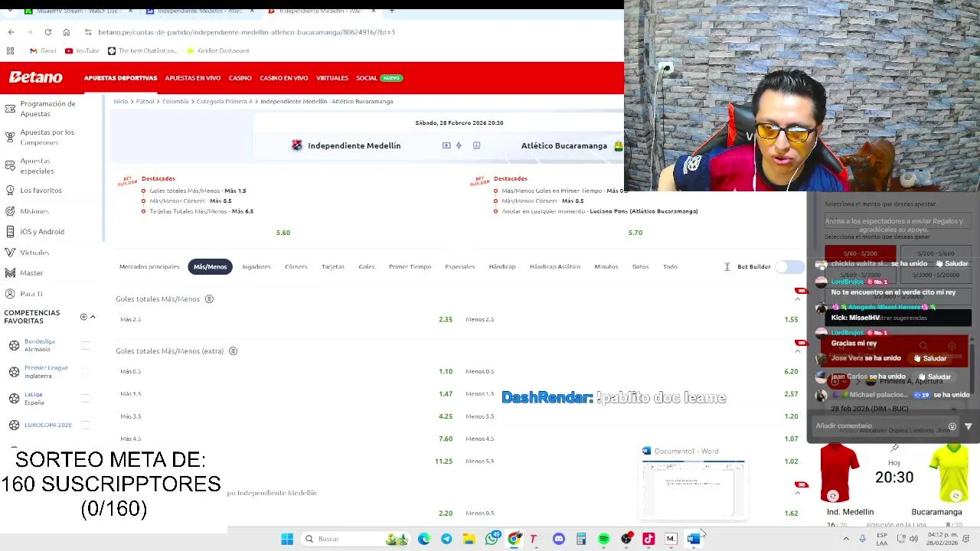
Task: Switch to the Jugadores tab
Action: pos(256,266)
